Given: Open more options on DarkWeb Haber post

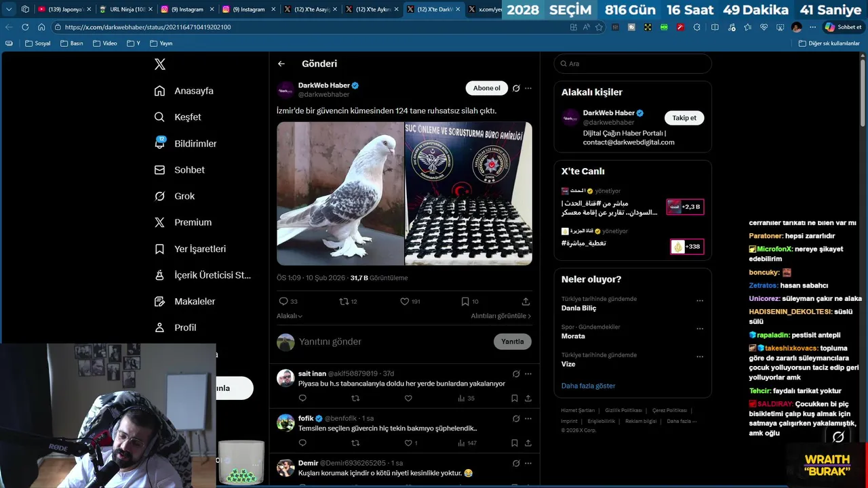Looking at the screenshot, I should point(528,88).
